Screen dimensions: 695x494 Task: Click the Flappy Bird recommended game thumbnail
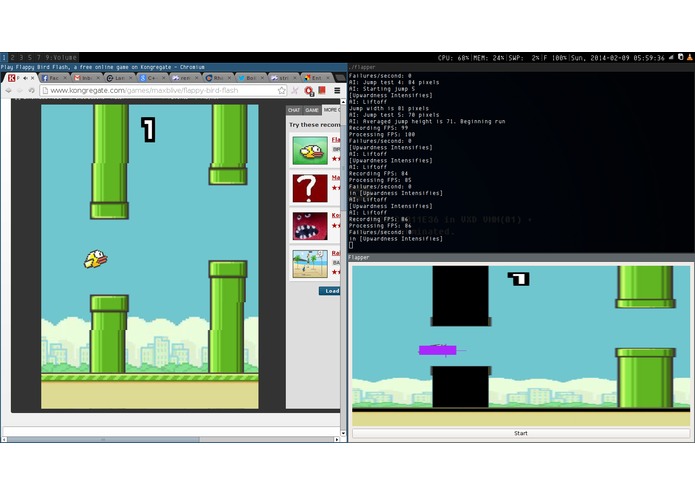(x=310, y=151)
